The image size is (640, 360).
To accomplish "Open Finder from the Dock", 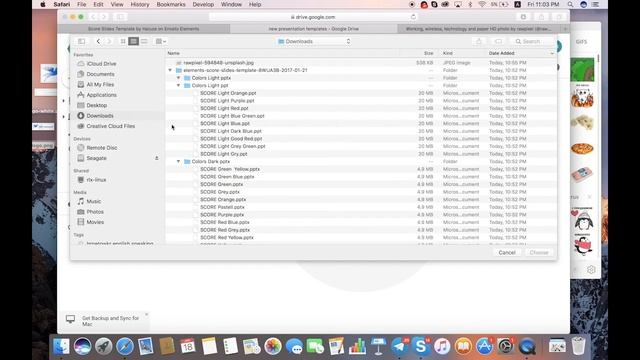I will pos(62,347).
